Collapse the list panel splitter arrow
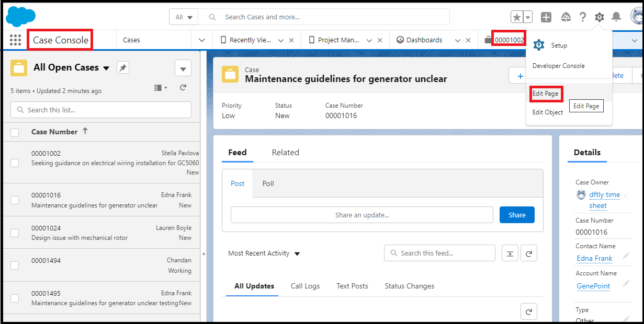The height and width of the screenshot is (324, 644). point(204,254)
